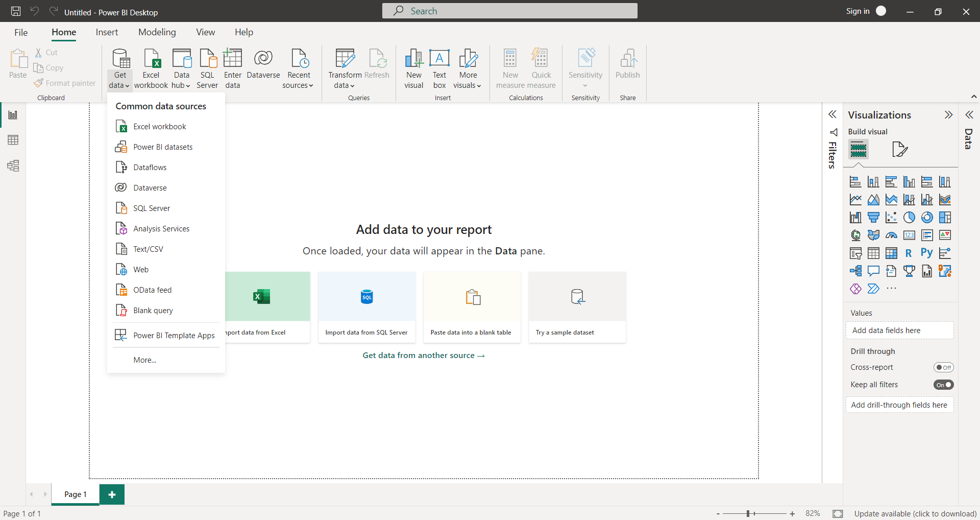The height and width of the screenshot is (520, 980).
Task: Toggle Cross-report drill through switch
Action: pyautogui.click(x=943, y=367)
